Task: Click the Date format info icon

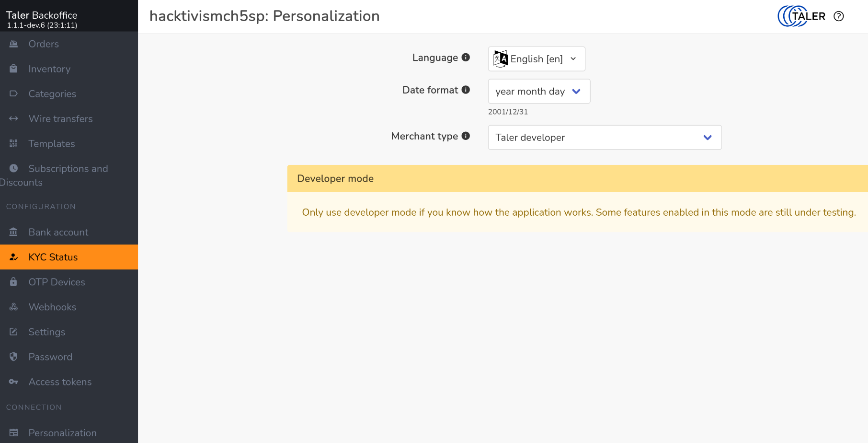Action: [466, 90]
